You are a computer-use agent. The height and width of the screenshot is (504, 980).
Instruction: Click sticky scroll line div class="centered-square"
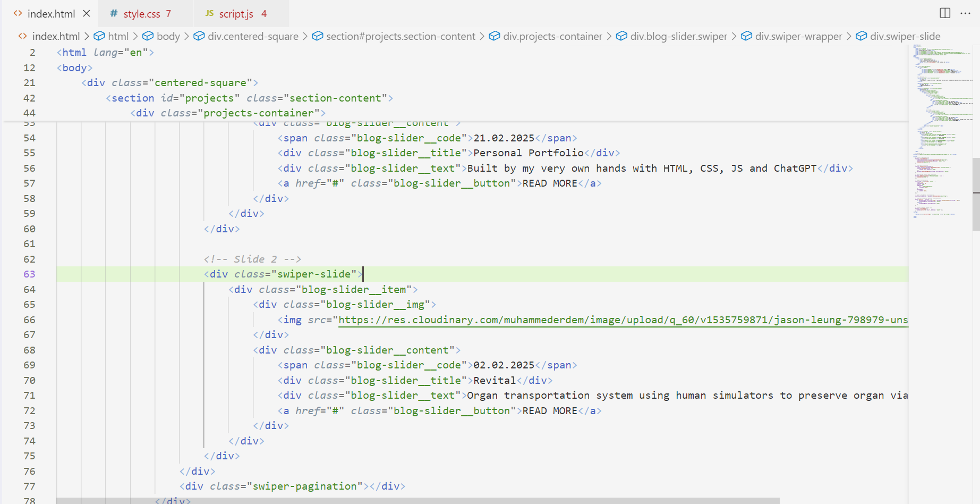click(169, 82)
